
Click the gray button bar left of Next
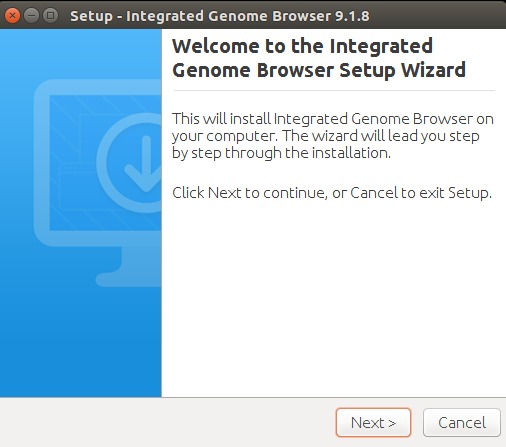(167, 422)
